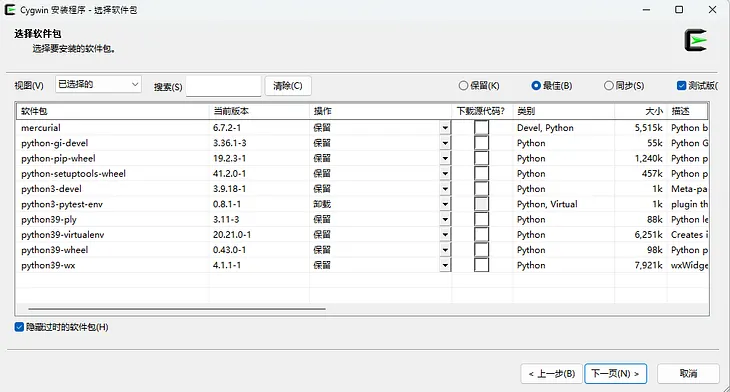Sort by 软件包 column header
Viewport: 730px width, 392px height.
pos(113,111)
